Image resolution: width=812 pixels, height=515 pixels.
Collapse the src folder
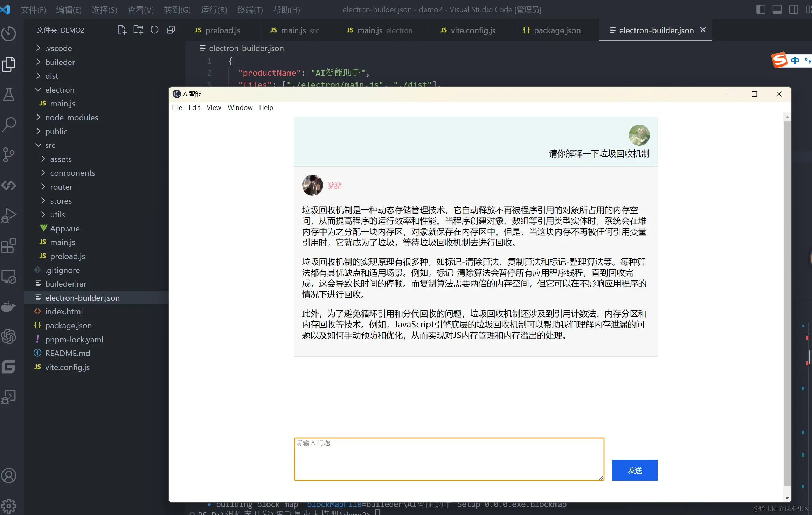click(x=96, y=145)
